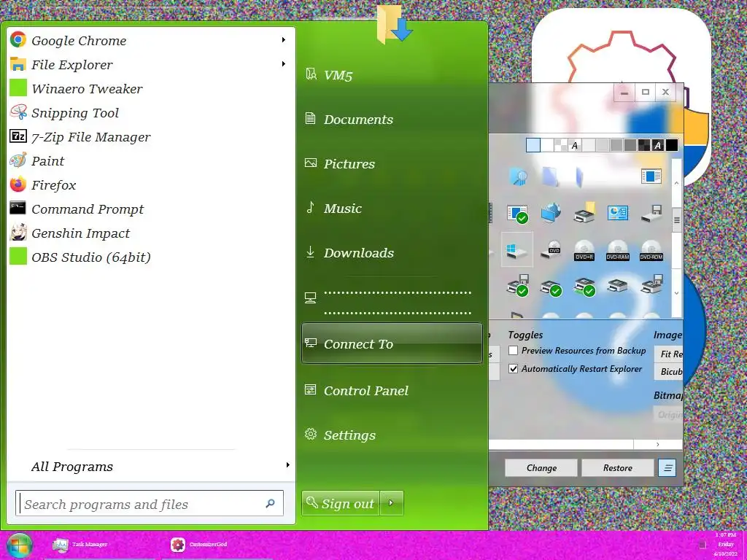The height and width of the screenshot is (560, 747).
Task: Launch the Snipping Tool
Action: (150, 113)
